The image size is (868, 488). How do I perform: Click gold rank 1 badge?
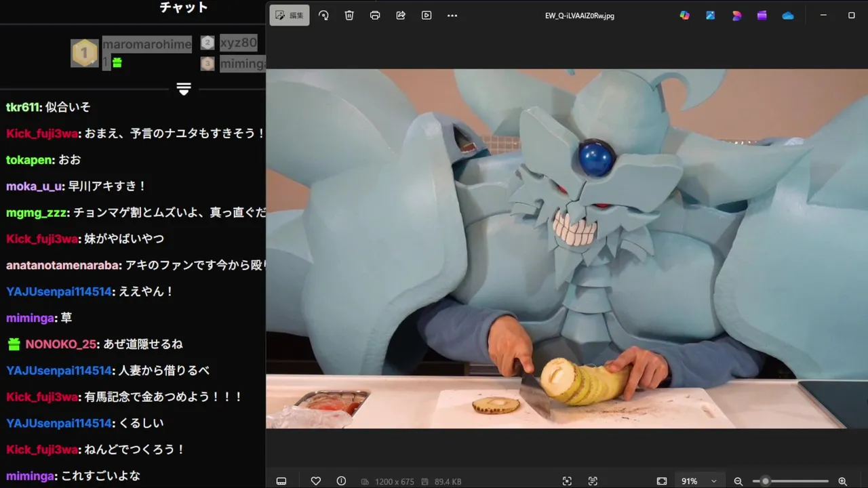coord(85,52)
